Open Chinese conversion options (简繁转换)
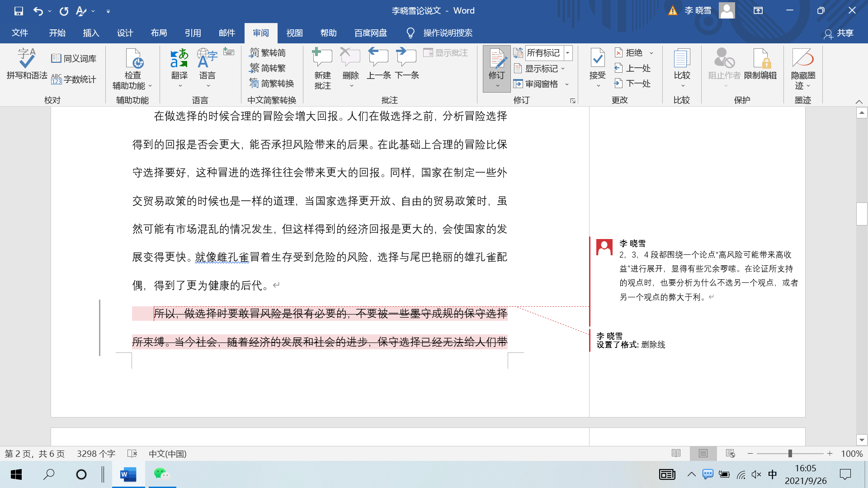This screenshot has width=868, height=488. [x=272, y=84]
